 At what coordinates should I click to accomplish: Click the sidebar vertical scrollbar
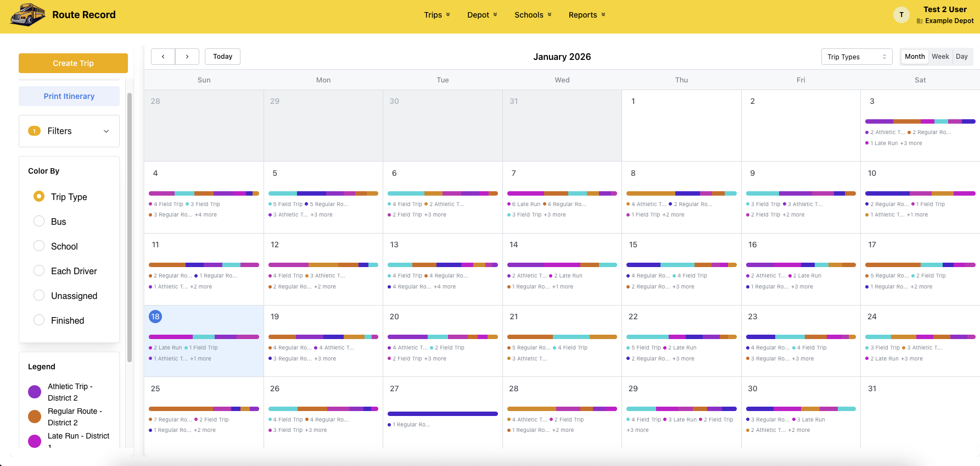pyautogui.click(x=130, y=228)
